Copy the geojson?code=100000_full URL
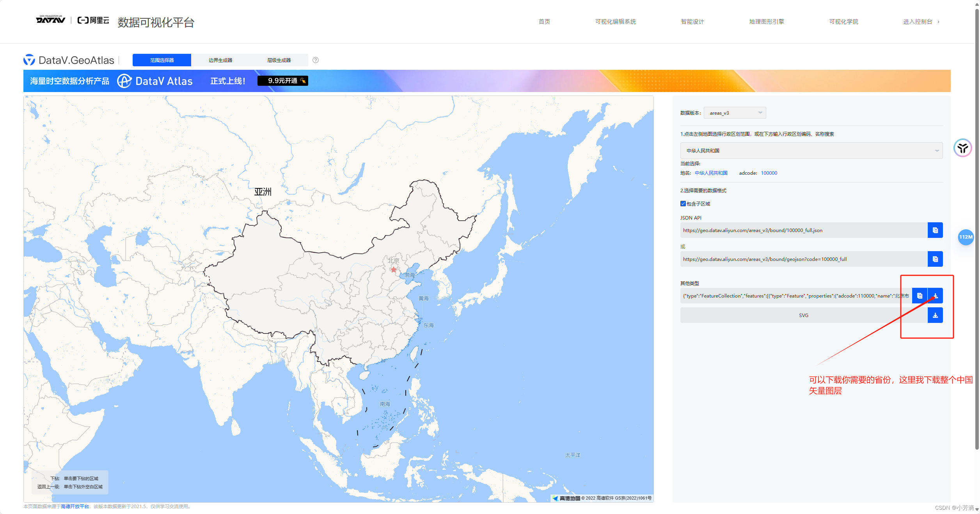The width and height of the screenshot is (980, 514). tap(935, 259)
